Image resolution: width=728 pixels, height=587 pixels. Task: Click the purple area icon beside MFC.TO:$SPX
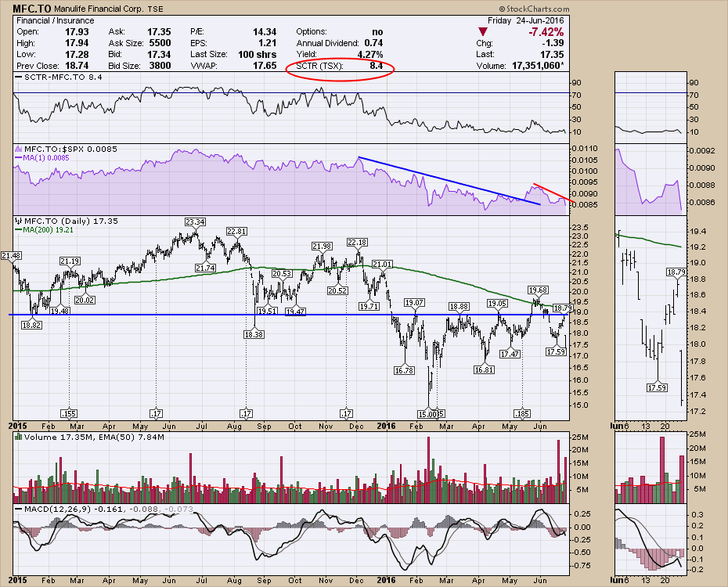pyautogui.click(x=19, y=149)
